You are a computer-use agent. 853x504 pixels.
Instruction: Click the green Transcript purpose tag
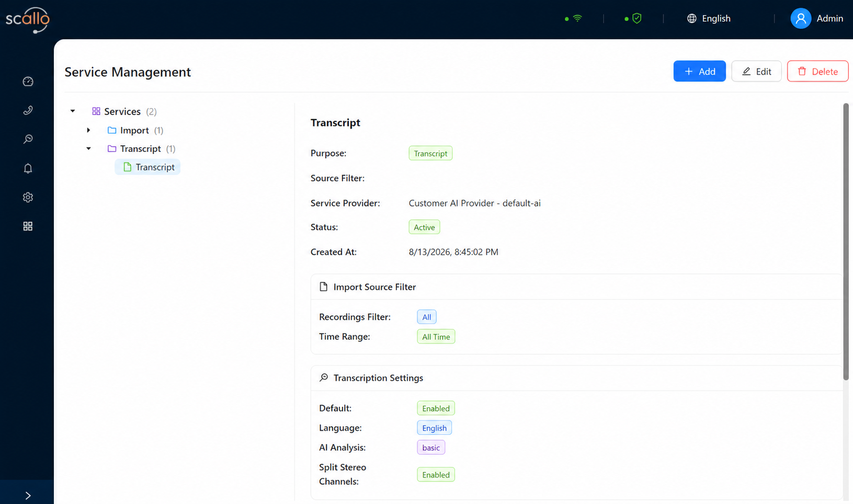(x=430, y=153)
